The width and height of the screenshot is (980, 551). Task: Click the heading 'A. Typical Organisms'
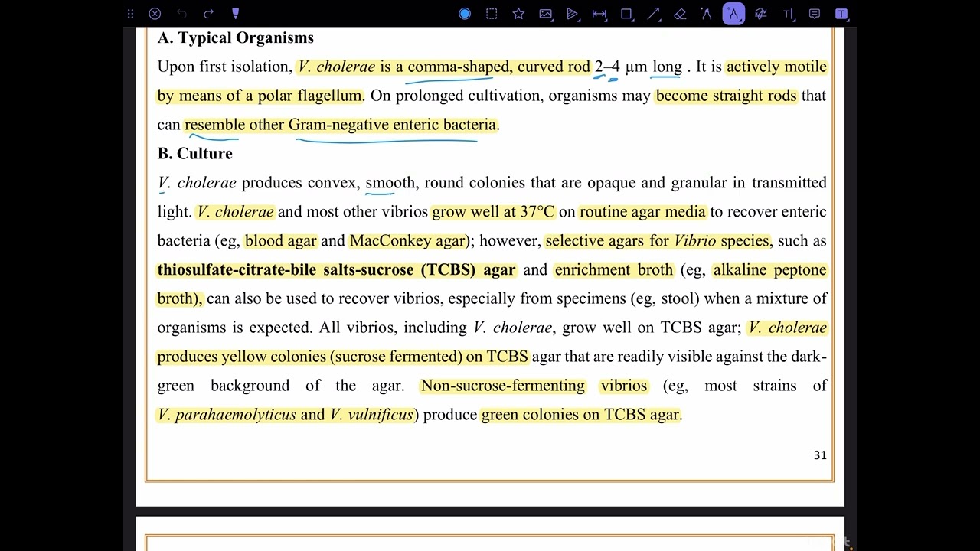(x=236, y=37)
